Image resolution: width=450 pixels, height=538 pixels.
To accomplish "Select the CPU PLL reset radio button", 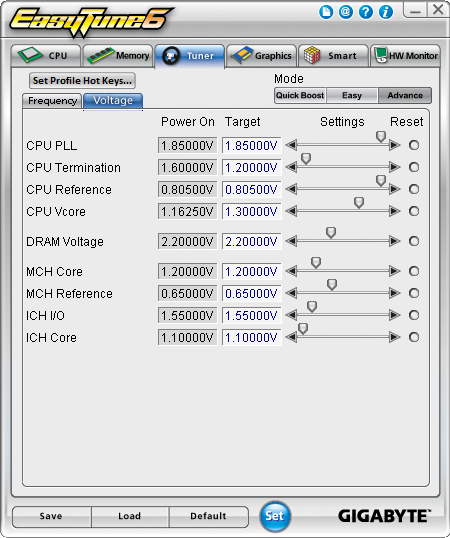I will click(x=414, y=145).
